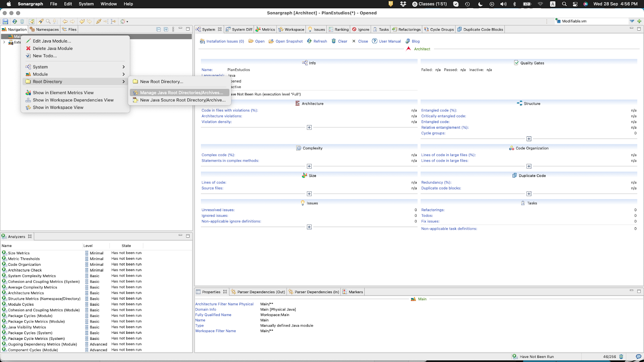Choose New Java Source Root Directory/Archive
Viewport: 644px width, 362px height.
(180, 100)
